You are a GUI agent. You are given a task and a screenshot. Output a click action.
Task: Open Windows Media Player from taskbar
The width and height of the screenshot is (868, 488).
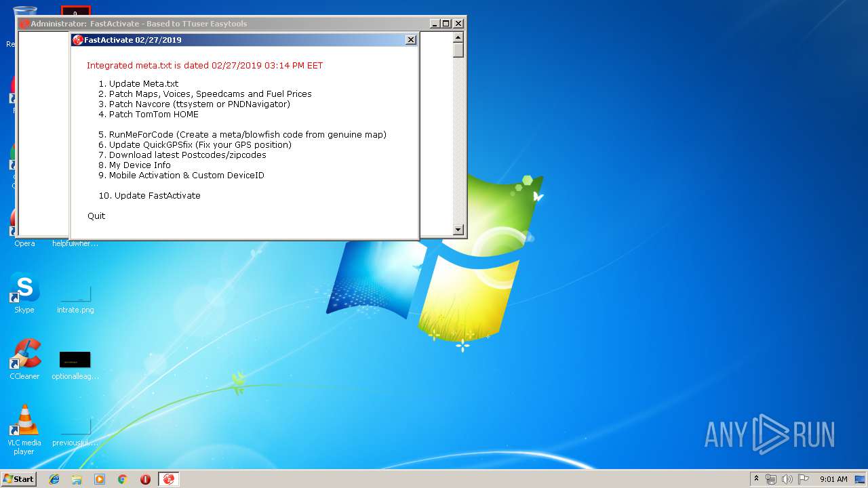point(100,479)
